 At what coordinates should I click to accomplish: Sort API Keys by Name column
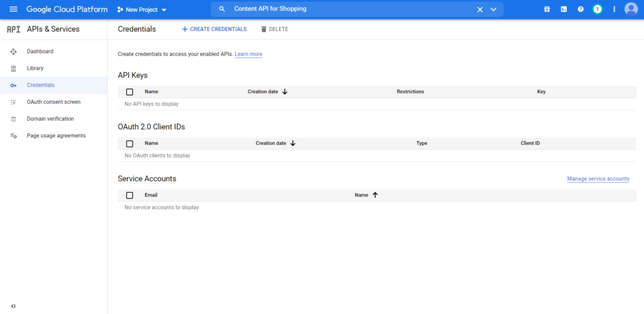pos(152,92)
